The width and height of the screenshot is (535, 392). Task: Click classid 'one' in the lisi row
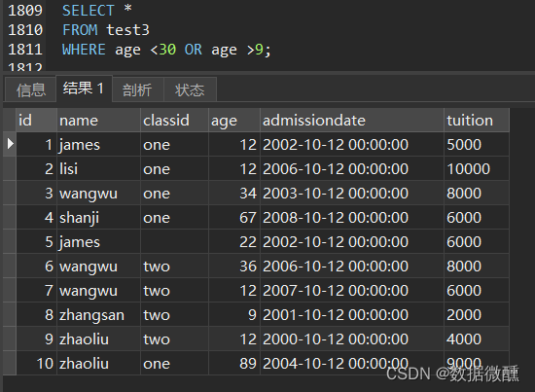pyautogui.click(x=174, y=169)
